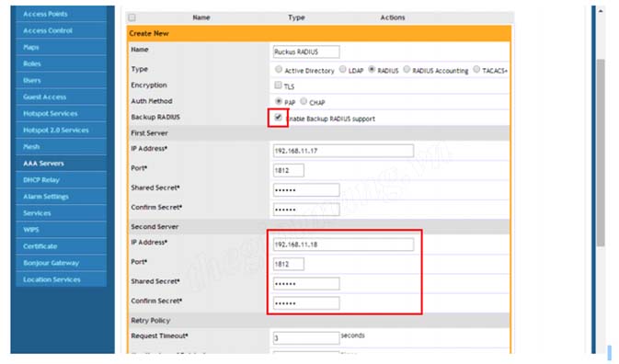619x364 pixels.
Task: Focus the Request Timeout input
Action: point(306,338)
